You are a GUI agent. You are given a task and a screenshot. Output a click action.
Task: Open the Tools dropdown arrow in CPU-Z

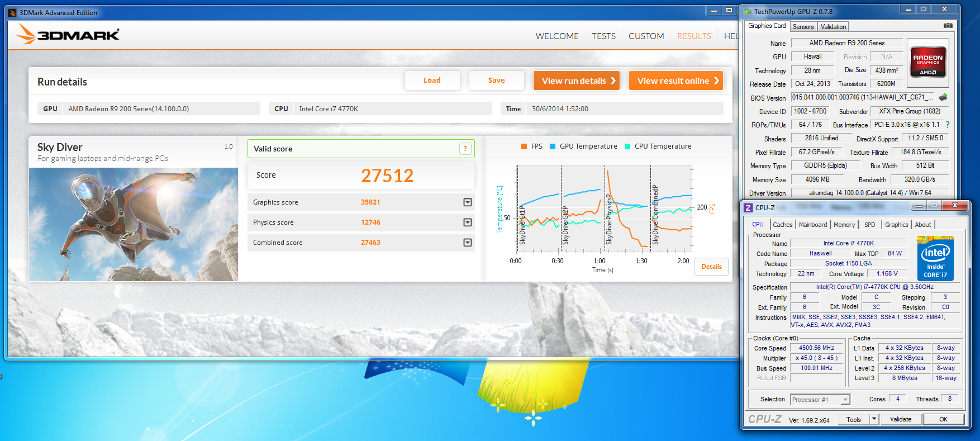point(874,419)
